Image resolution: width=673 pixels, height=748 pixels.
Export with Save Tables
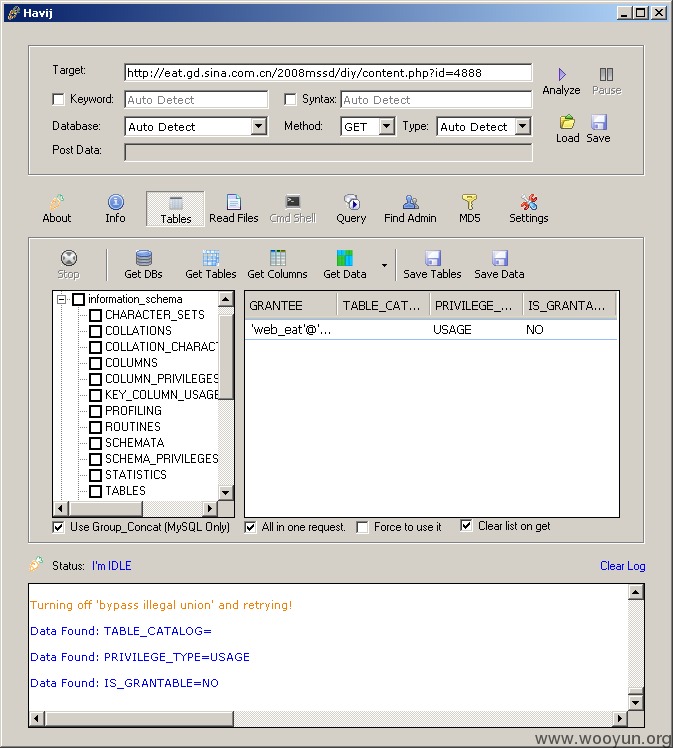(432, 265)
